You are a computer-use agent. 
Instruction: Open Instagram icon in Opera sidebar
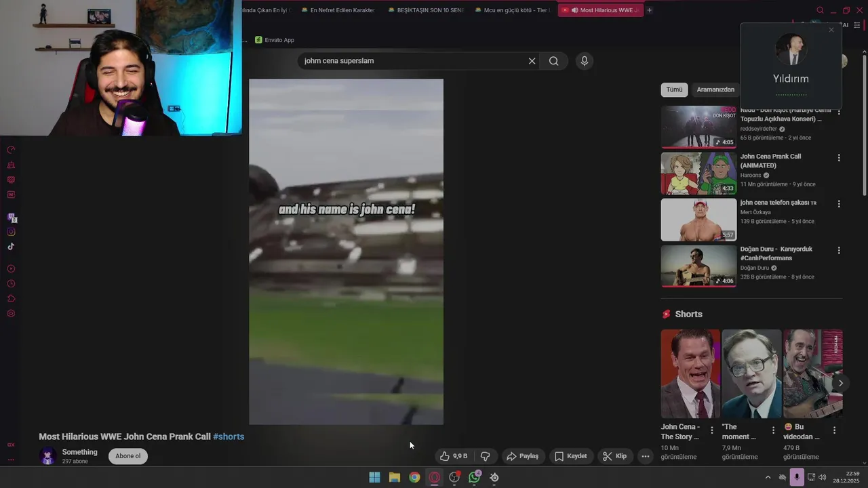tap(11, 232)
